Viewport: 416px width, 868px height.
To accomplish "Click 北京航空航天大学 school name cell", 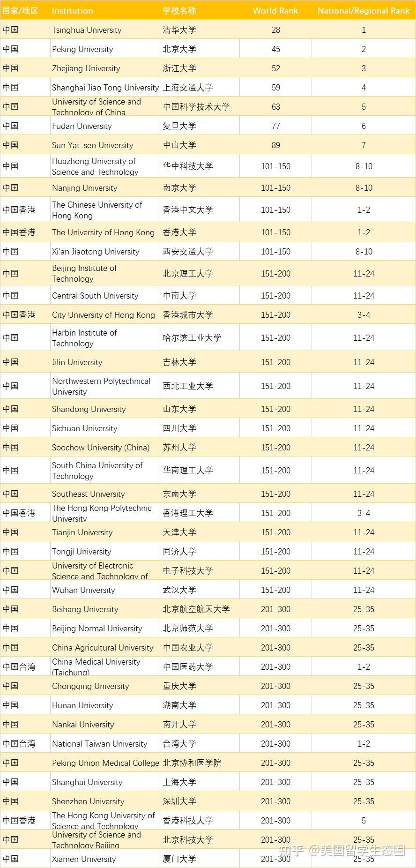I will pos(200,609).
